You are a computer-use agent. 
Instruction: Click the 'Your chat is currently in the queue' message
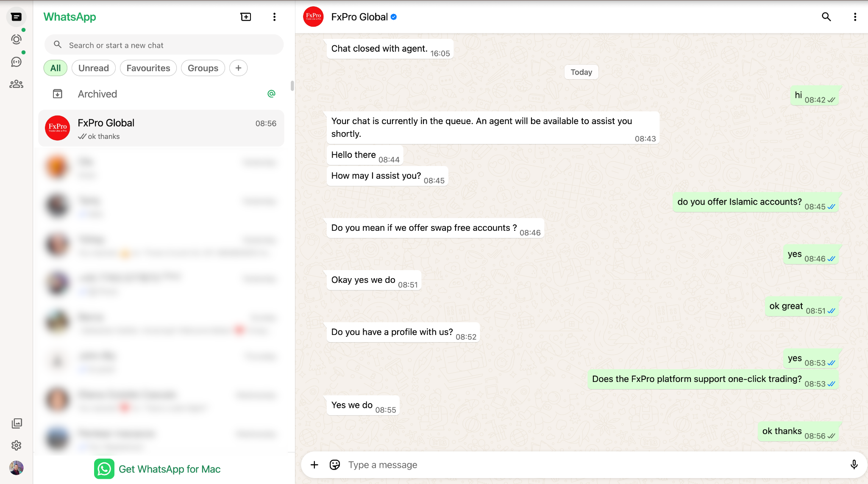pos(493,127)
